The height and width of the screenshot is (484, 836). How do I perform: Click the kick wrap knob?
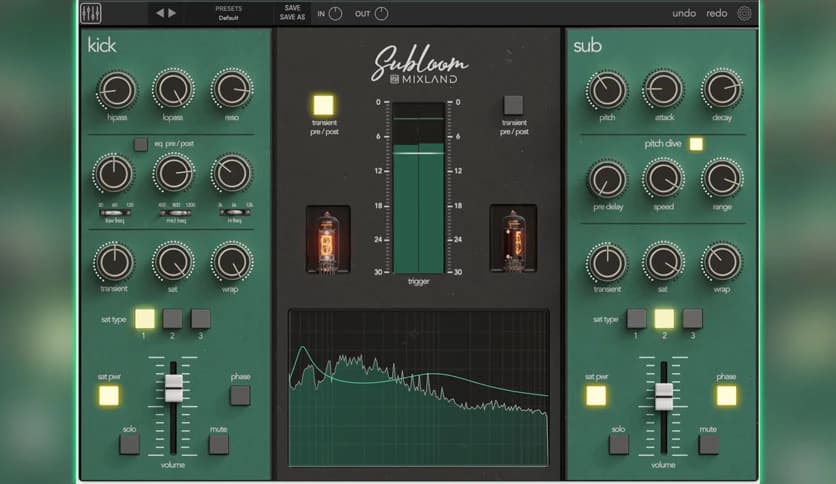point(232,262)
